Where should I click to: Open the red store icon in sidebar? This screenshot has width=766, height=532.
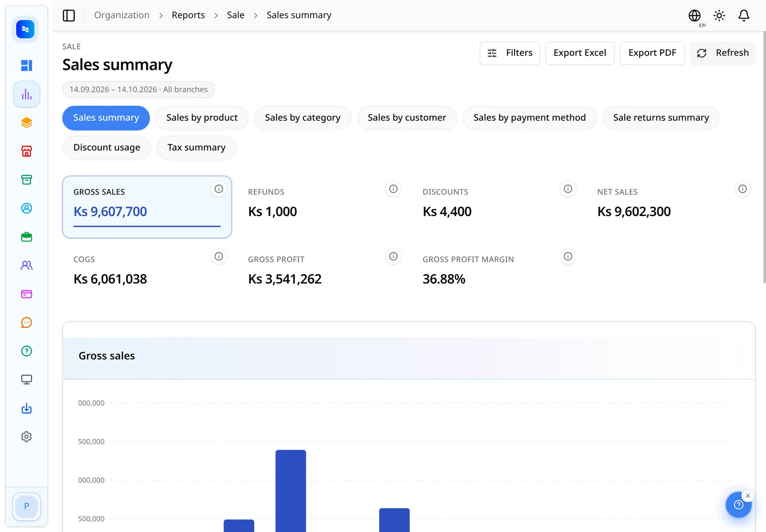(27, 151)
